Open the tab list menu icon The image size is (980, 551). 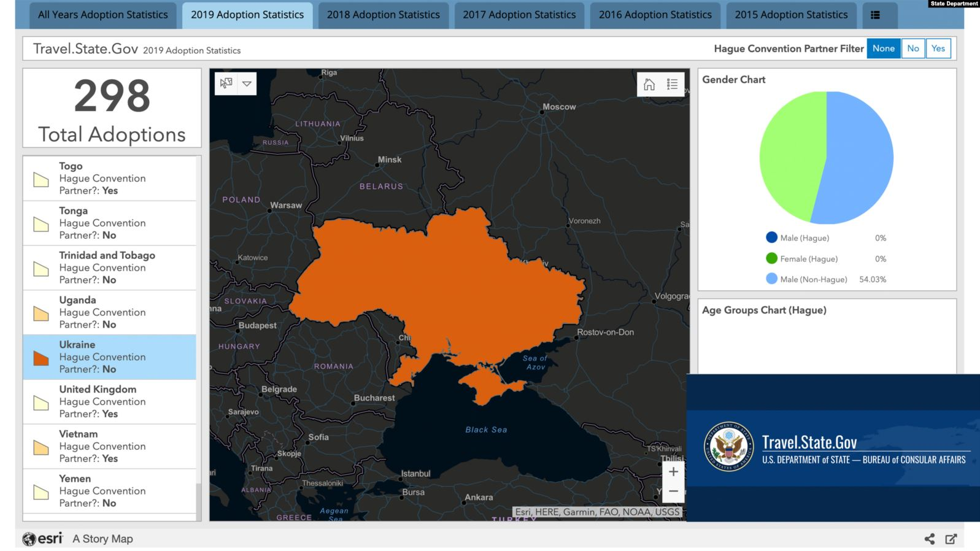[x=875, y=15]
